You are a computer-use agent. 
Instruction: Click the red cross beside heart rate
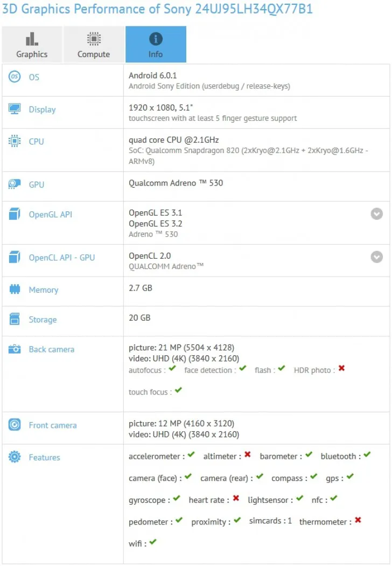point(236,499)
